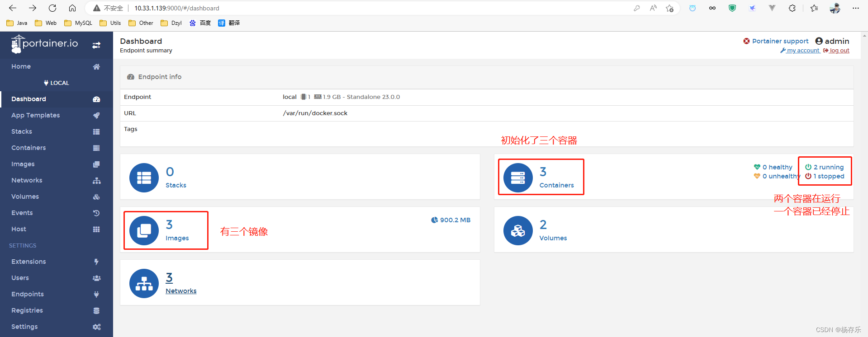Click the large Images circle icon
Viewport: 868px width, 337px height.
(144, 230)
